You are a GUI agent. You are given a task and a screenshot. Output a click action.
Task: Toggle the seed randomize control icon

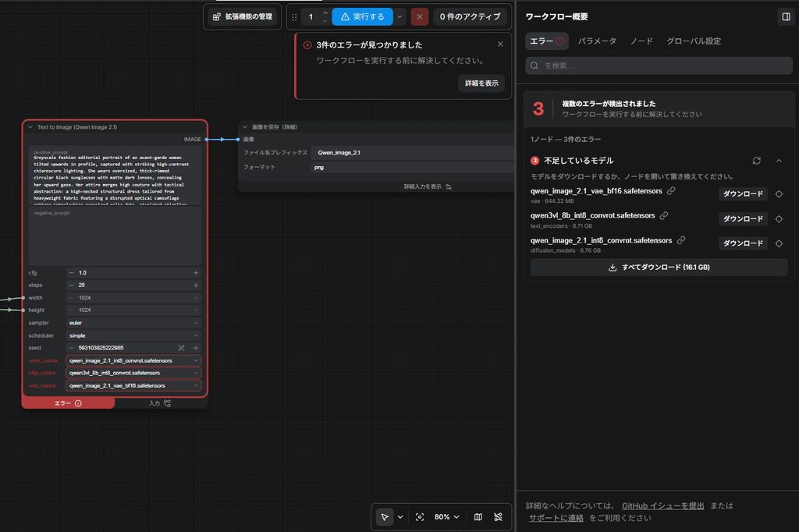tap(181, 348)
